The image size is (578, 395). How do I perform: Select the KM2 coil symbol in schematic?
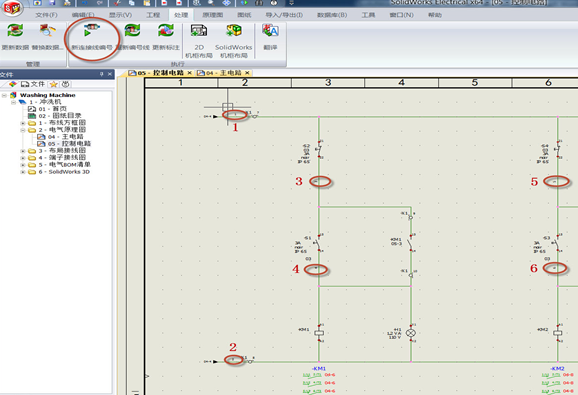click(x=558, y=333)
